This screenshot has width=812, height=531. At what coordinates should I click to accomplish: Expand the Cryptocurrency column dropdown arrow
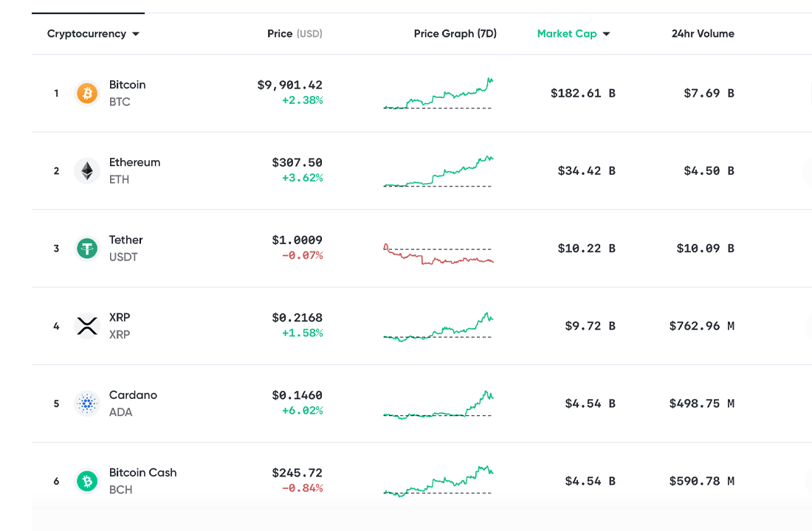pyautogui.click(x=136, y=34)
